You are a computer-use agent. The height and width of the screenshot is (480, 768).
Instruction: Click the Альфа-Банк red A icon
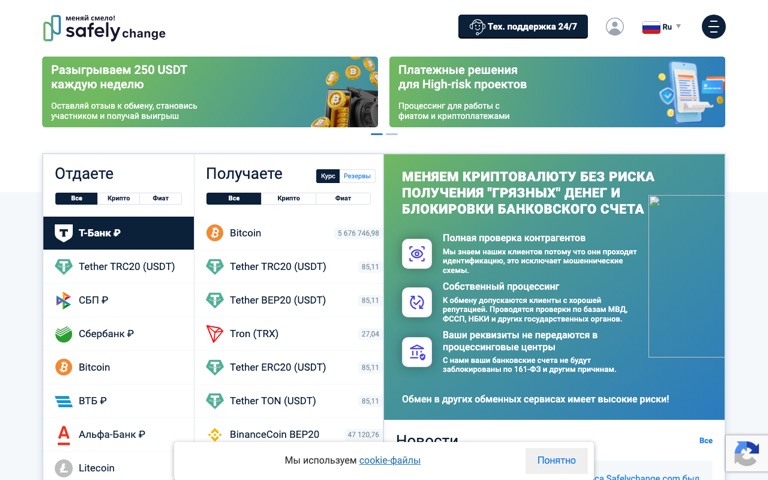[x=64, y=434]
